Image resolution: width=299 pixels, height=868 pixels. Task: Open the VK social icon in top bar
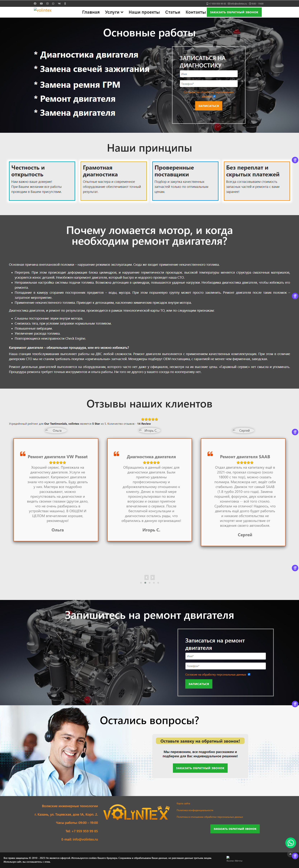tap(59, 4)
